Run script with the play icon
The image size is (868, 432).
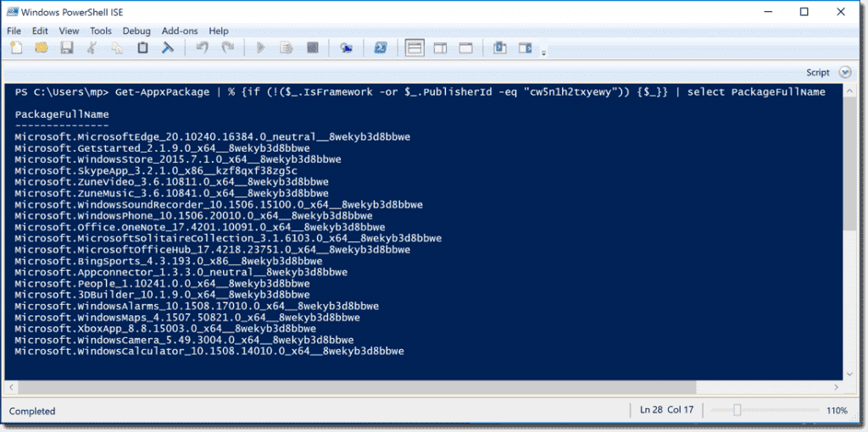click(261, 48)
